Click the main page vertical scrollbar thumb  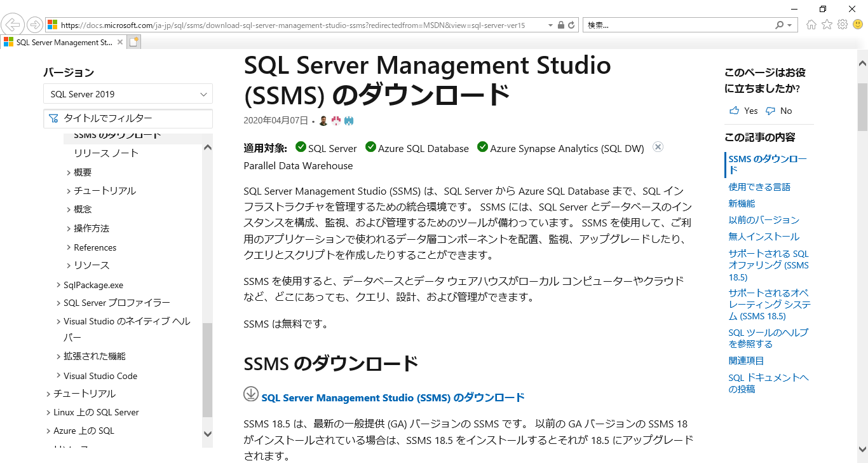click(x=862, y=107)
